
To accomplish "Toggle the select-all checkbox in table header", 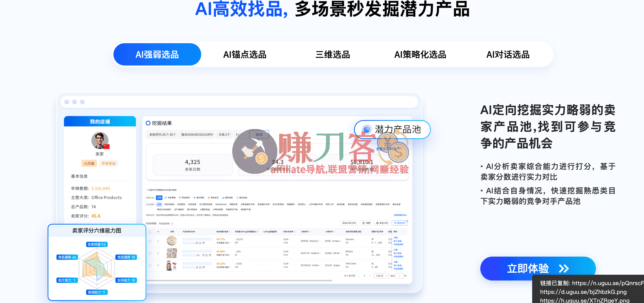I will 150,232.
